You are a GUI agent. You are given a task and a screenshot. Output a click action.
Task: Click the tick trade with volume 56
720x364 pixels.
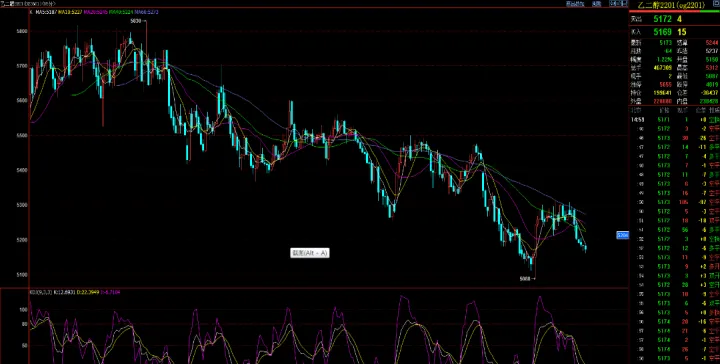[674, 230]
